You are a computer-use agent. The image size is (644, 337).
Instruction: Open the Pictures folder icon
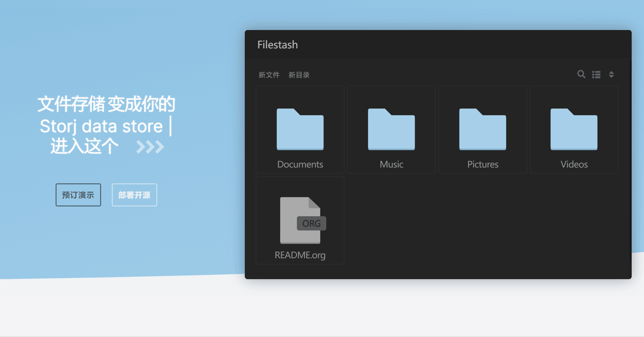click(483, 129)
